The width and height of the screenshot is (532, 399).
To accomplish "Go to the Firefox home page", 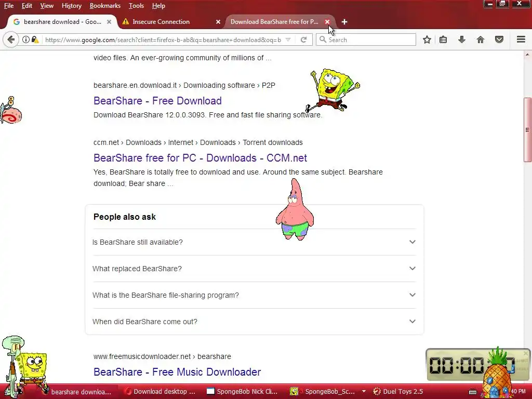I will (481, 39).
